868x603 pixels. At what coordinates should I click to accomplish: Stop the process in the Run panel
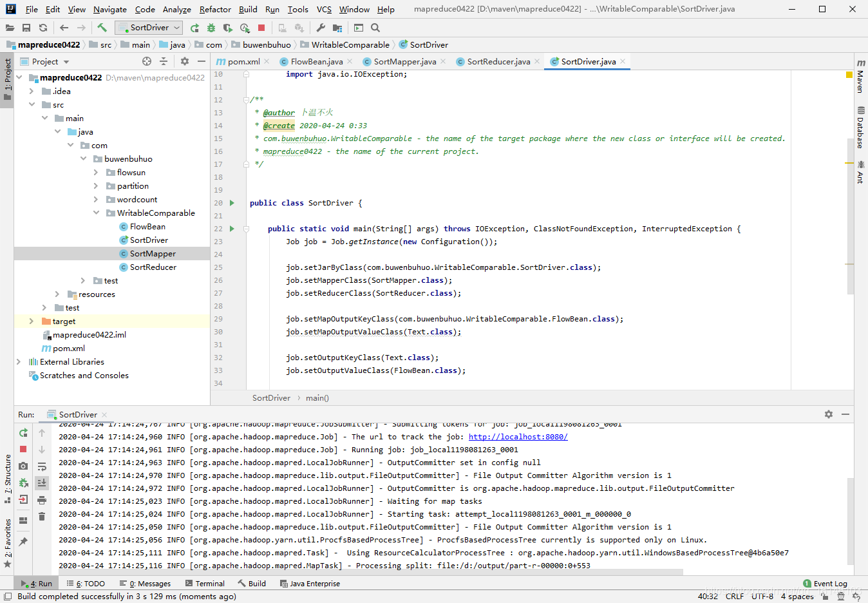click(23, 449)
